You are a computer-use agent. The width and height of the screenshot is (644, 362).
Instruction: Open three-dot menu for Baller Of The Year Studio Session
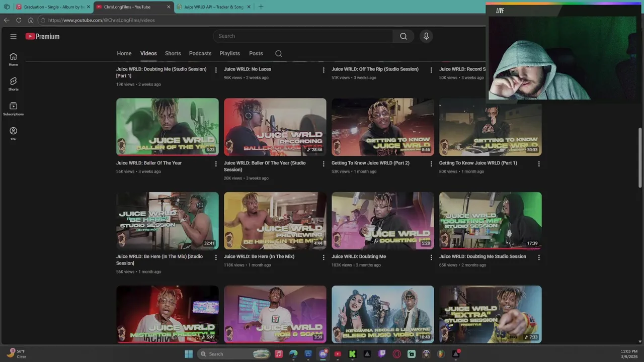click(324, 164)
